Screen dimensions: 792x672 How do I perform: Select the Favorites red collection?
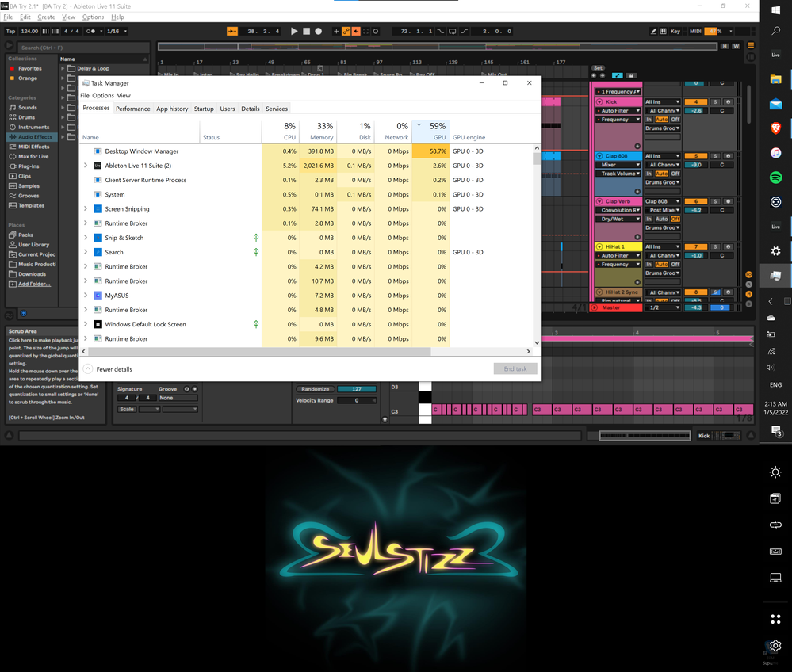30,69
